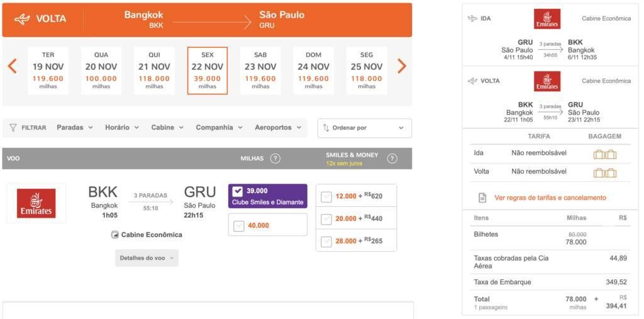Click the sort arrows icon in Ordenar por
This screenshot has height=319, width=644.
click(x=326, y=128)
